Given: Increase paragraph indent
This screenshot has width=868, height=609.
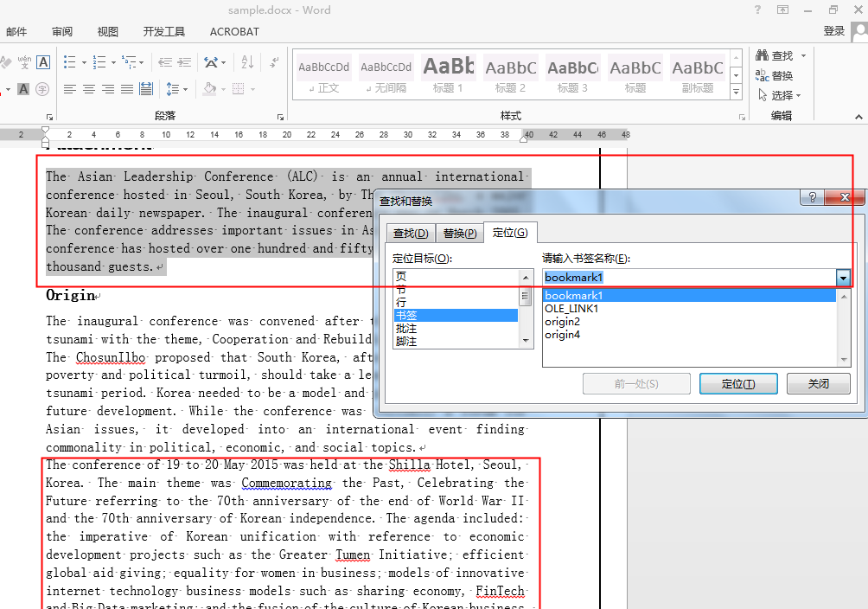Looking at the screenshot, I should pyautogui.click(x=184, y=62).
